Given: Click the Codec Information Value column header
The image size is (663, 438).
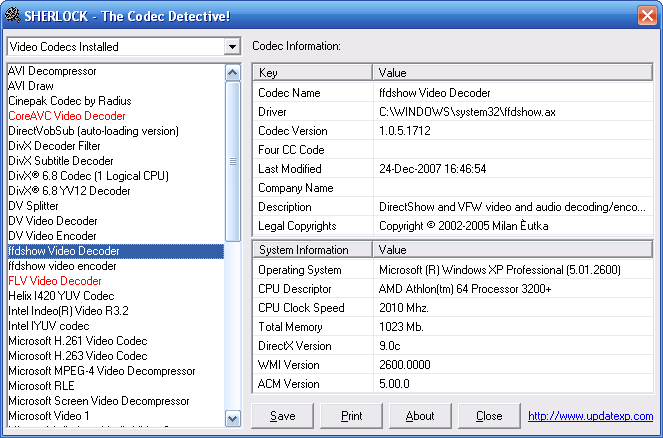Looking at the screenshot, I should point(512,73).
